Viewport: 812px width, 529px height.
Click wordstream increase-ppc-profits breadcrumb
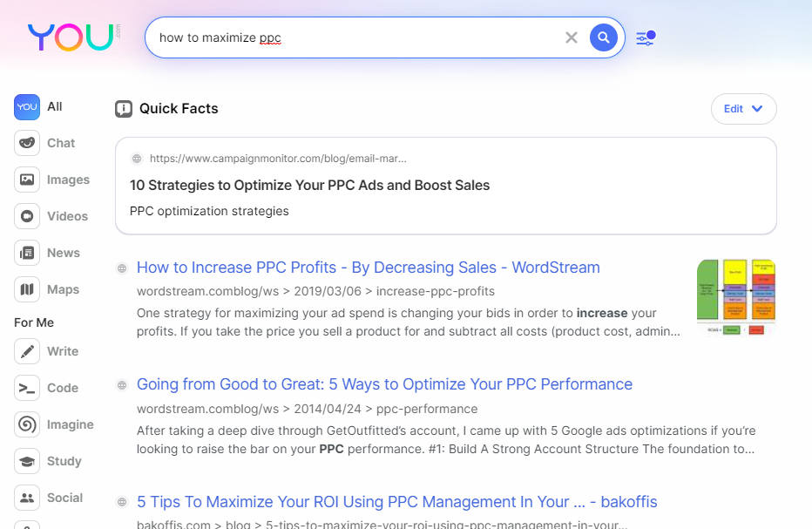click(315, 291)
